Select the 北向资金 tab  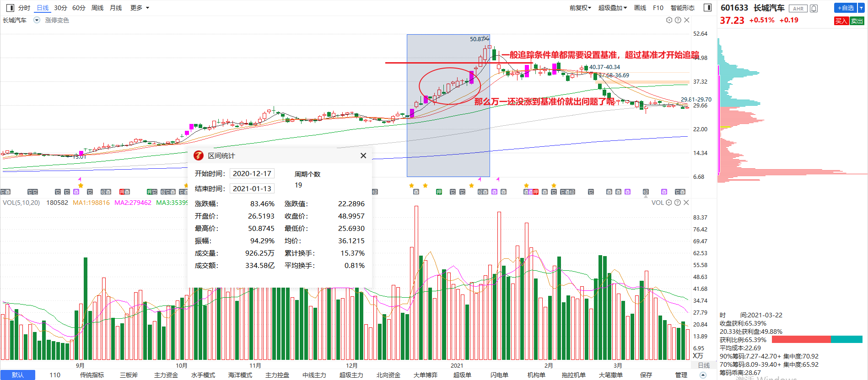pos(388,375)
